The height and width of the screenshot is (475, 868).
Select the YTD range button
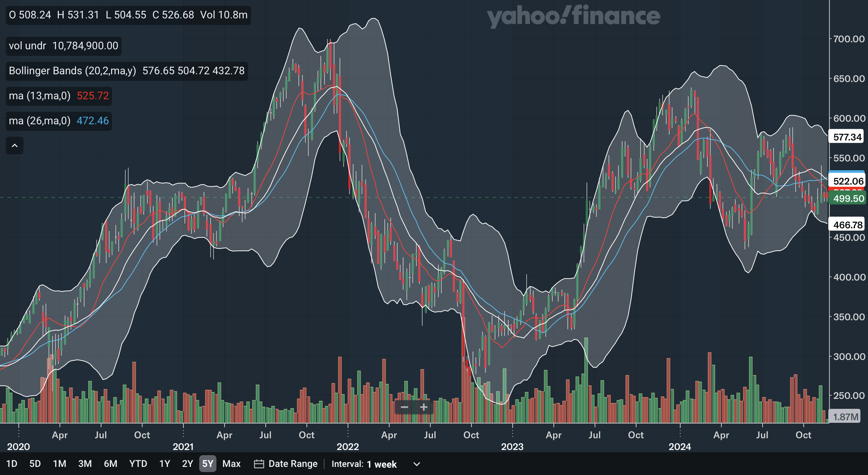click(138, 464)
